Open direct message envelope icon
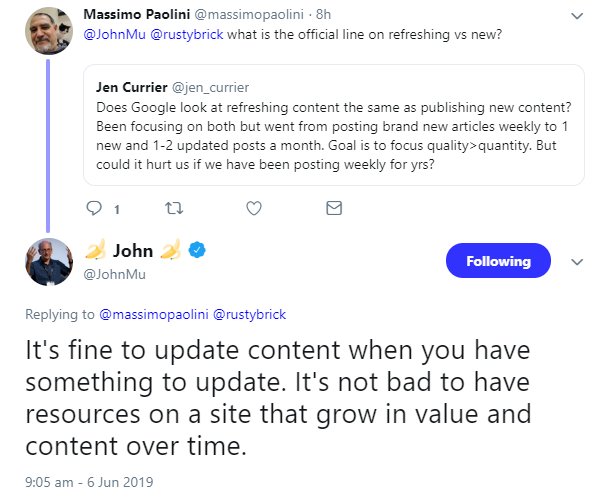Screen dimensions: 616x500 coord(333,209)
